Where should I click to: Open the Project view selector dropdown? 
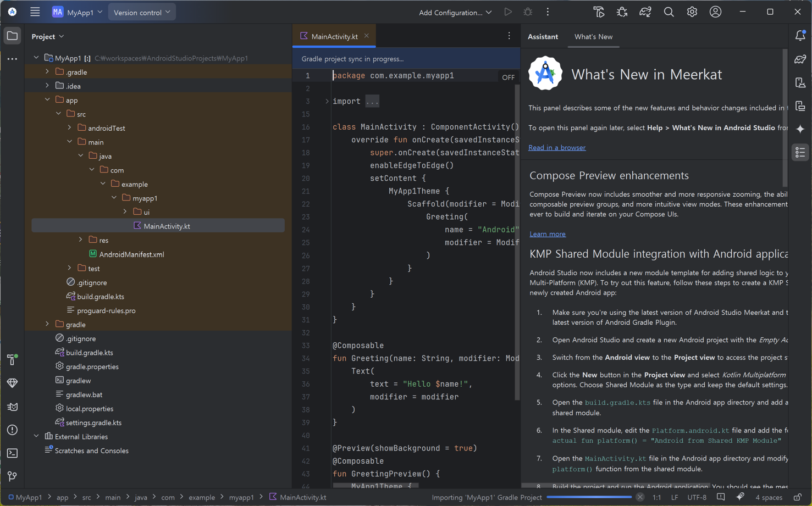coord(48,36)
